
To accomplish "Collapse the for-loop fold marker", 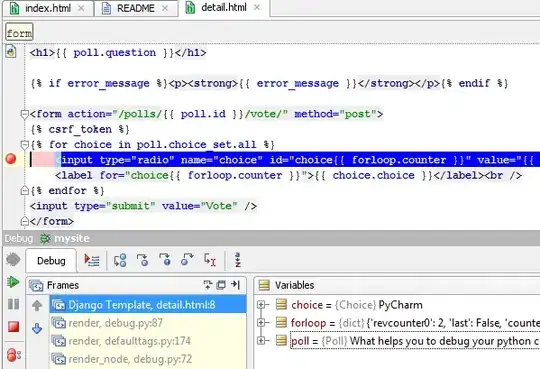I will tap(24, 145).
